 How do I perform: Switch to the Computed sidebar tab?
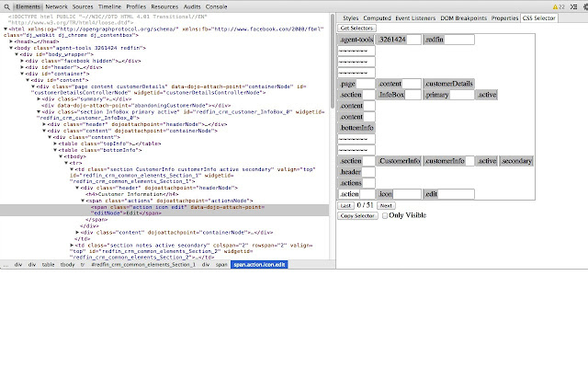(377, 18)
